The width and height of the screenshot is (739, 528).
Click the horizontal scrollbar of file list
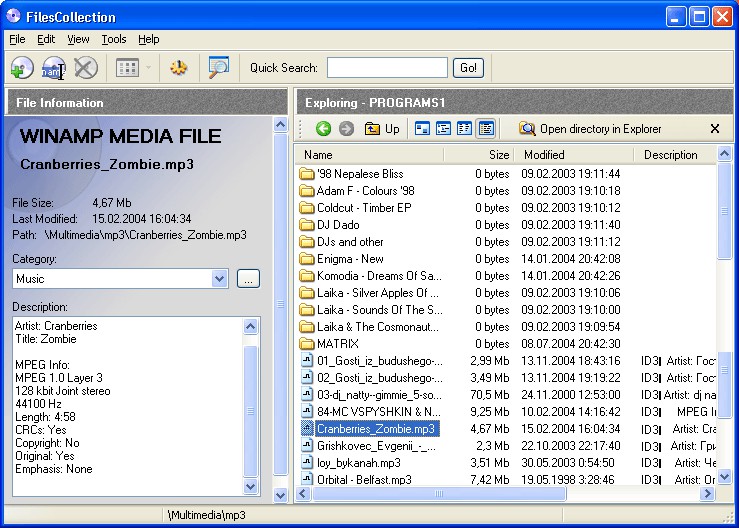coord(439,494)
